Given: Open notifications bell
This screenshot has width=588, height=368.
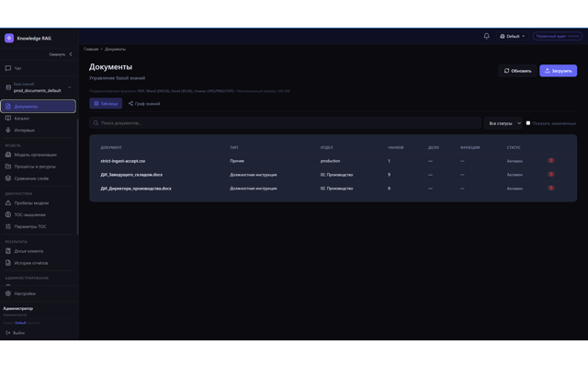Looking at the screenshot, I should click(486, 36).
